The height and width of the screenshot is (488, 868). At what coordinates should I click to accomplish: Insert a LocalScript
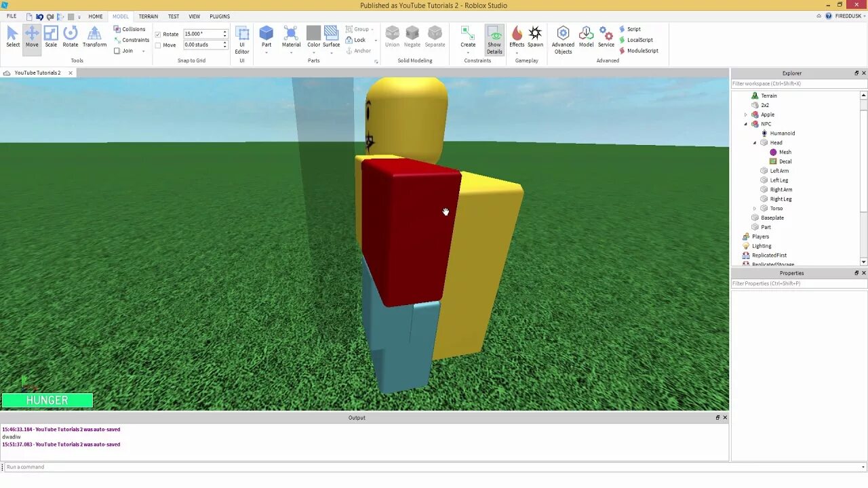635,40
